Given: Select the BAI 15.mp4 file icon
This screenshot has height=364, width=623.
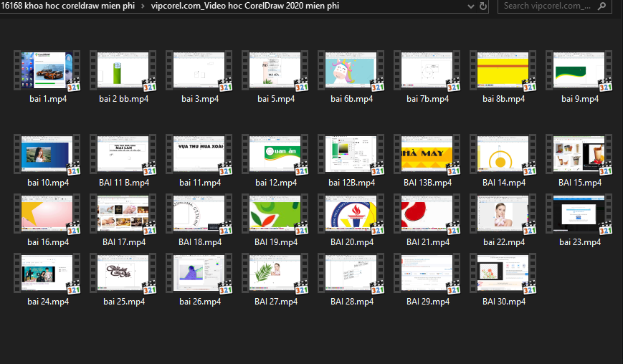Looking at the screenshot, I should coord(579,154).
